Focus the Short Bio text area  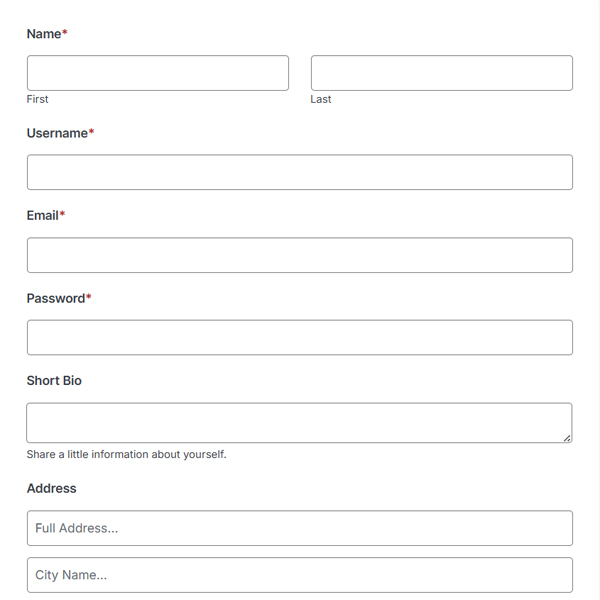point(299,422)
